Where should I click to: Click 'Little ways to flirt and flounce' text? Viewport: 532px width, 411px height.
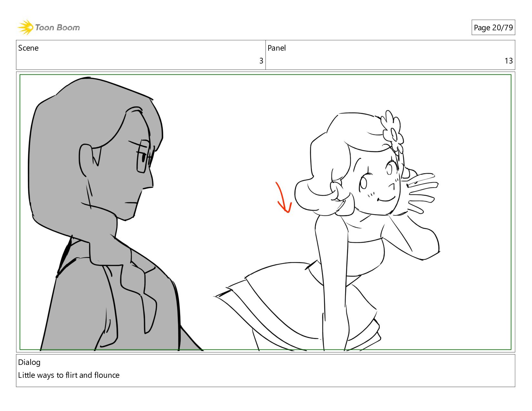coord(69,375)
